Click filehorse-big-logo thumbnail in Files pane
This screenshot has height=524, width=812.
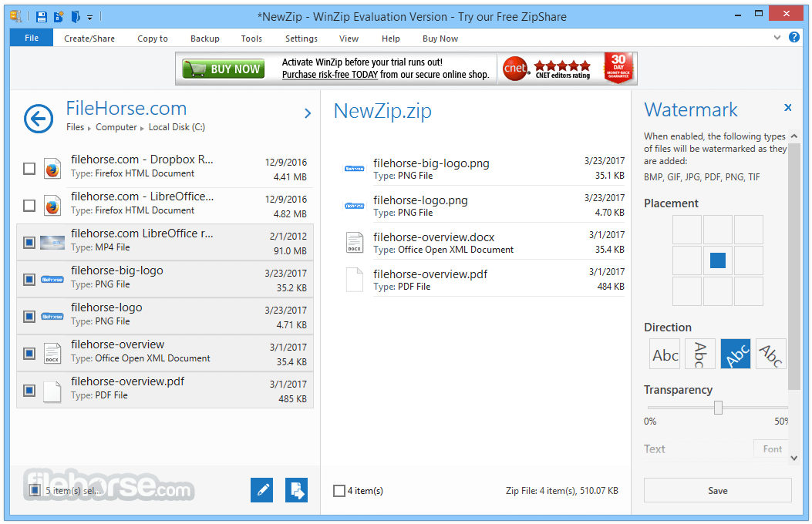point(52,280)
